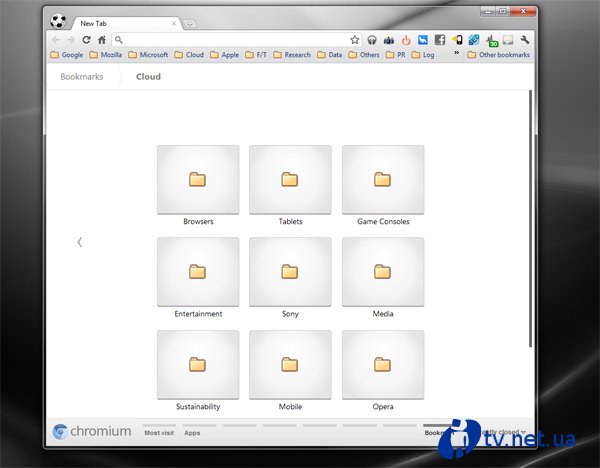Viewport: 600px width, 468px height.
Task: Open the wrench settings menu
Action: (525, 40)
